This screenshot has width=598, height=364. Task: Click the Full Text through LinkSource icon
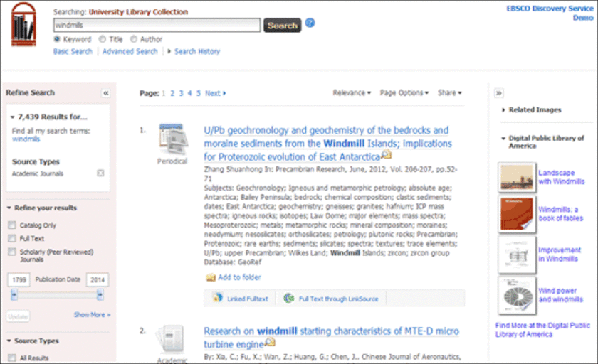coord(289,298)
